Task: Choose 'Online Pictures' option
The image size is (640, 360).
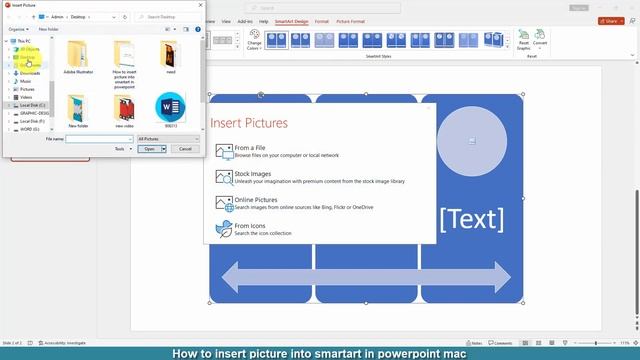Action: click(x=294, y=203)
